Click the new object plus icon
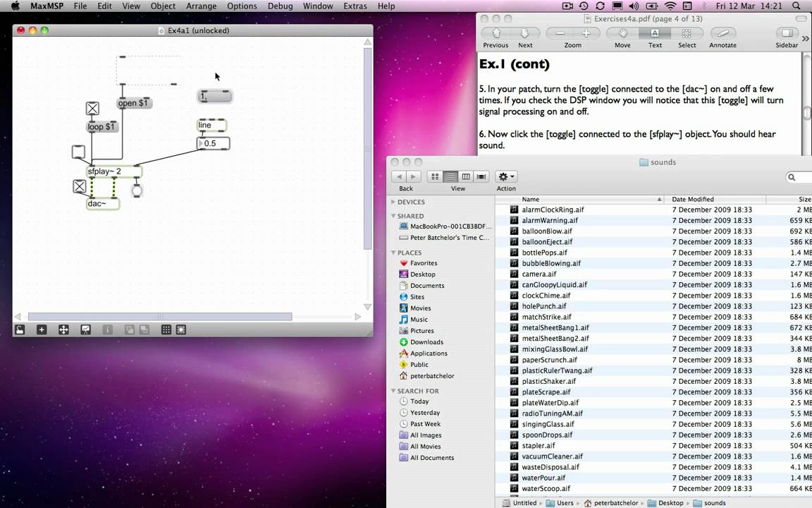Viewport: 812px width, 508px height. click(42, 329)
